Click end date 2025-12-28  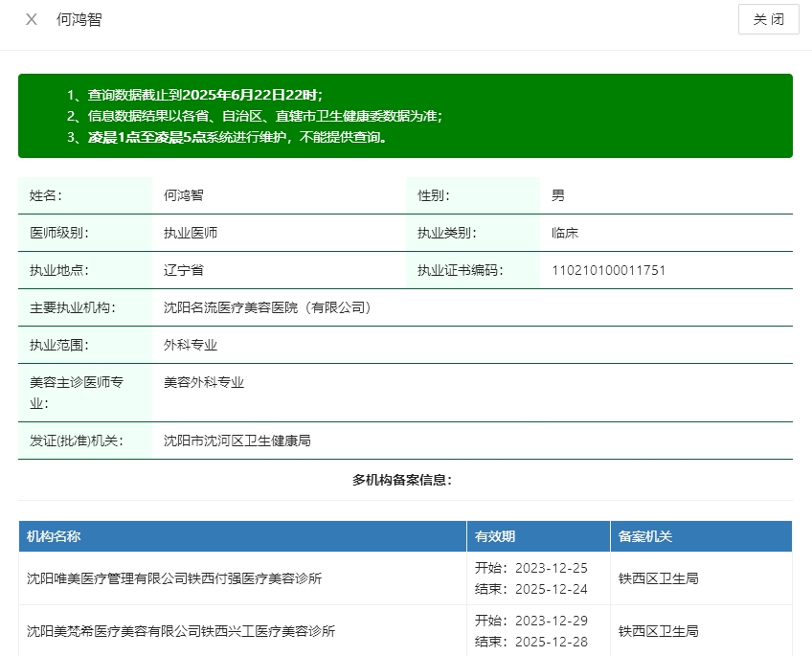click(x=551, y=642)
